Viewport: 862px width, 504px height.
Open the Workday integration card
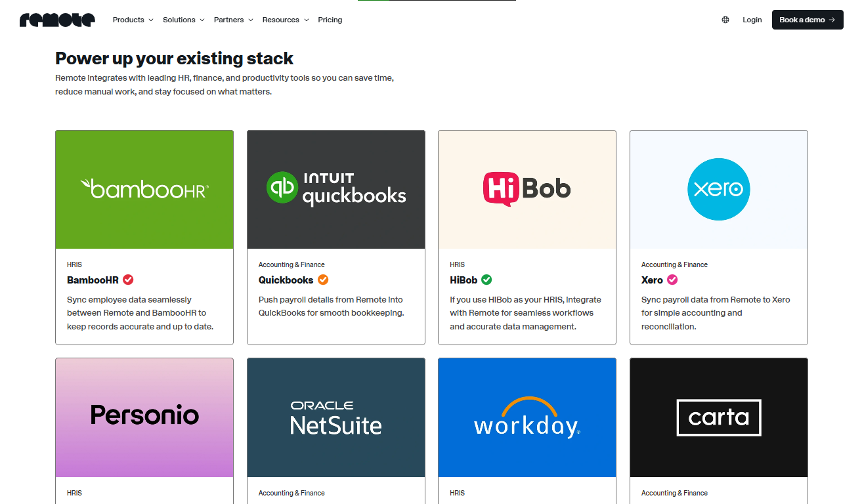pyautogui.click(x=527, y=430)
